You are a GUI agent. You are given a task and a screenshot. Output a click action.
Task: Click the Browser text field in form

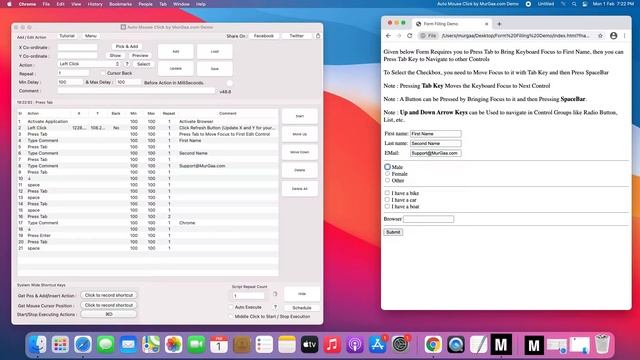coord(429,219)
